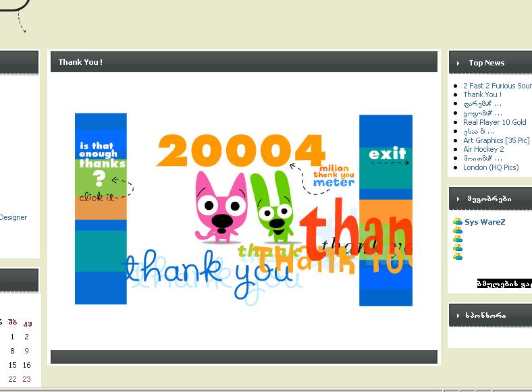The height and width of the screenshot is (392, 532).
Task: Click the Thank You ! post title
Action: 80,62
